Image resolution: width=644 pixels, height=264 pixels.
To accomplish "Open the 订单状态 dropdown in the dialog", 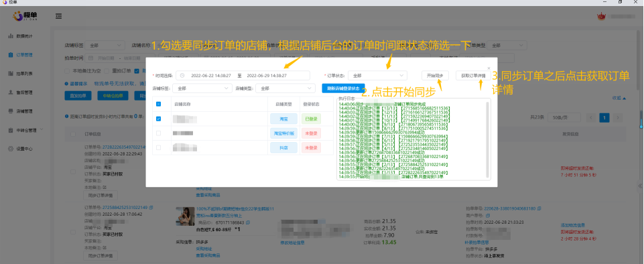I will (377, 76).
